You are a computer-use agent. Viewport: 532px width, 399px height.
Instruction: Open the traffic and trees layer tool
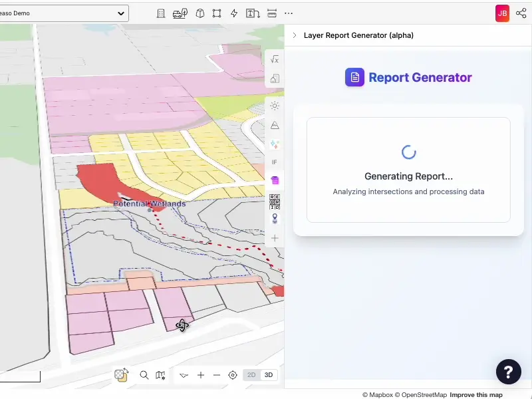(x=180, y=13)
